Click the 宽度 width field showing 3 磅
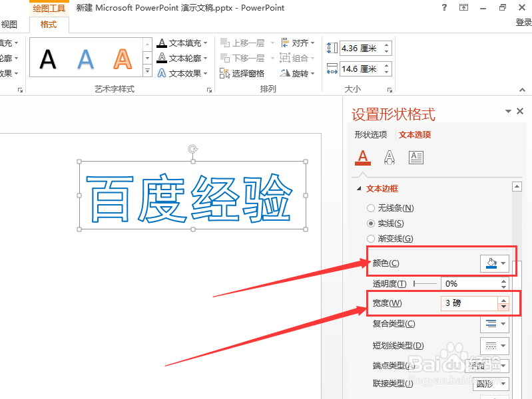532x399 pixels. [469, 303]
